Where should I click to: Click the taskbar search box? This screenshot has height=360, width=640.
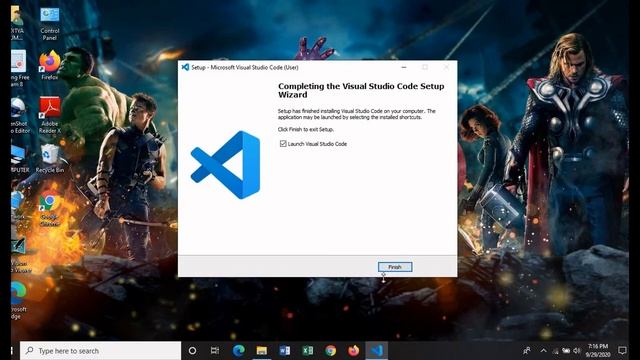(x=100, y=351)
